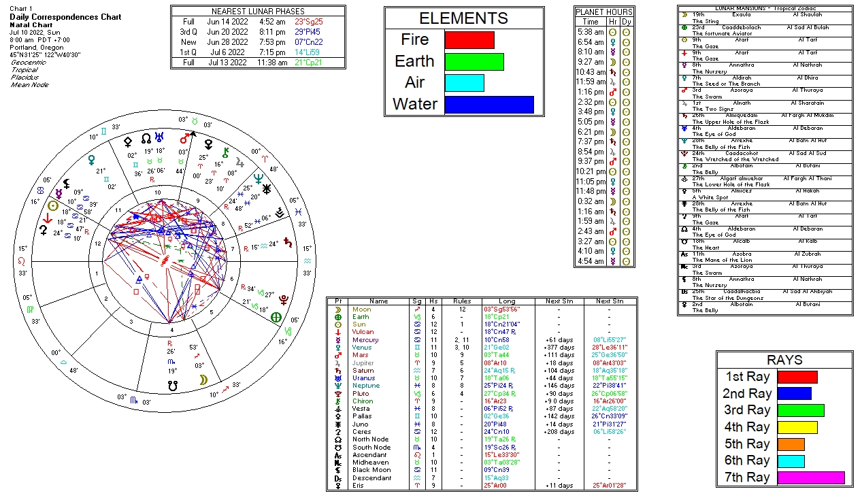
Task: Click the Moon glyph in the planet table
Action: coord(338,309)
